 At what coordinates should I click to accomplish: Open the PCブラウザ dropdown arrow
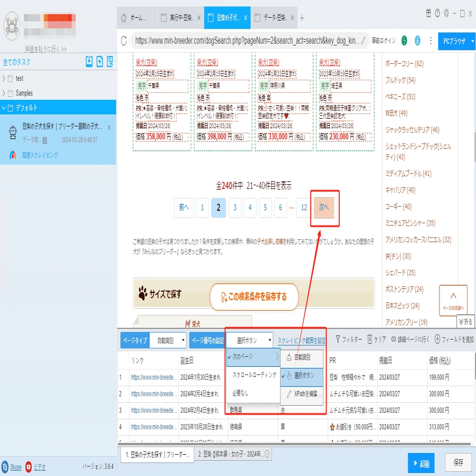[472, 41]
